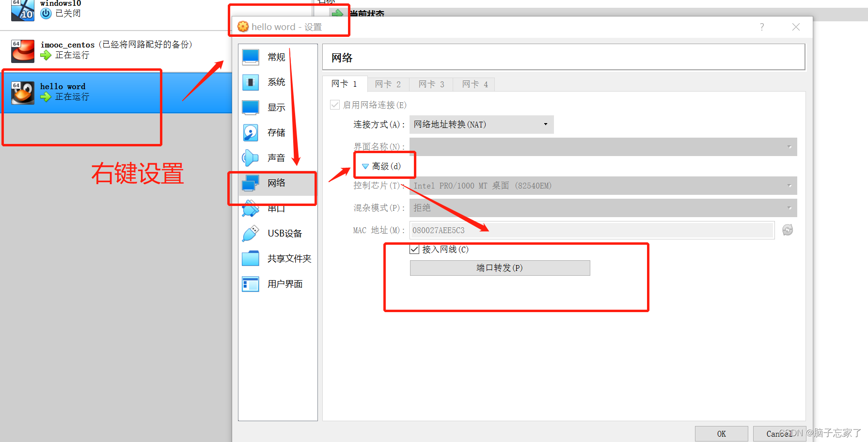Toggle 接入网线 checkbox
This screenshot has width=868, height=442.
pos(414,250)
